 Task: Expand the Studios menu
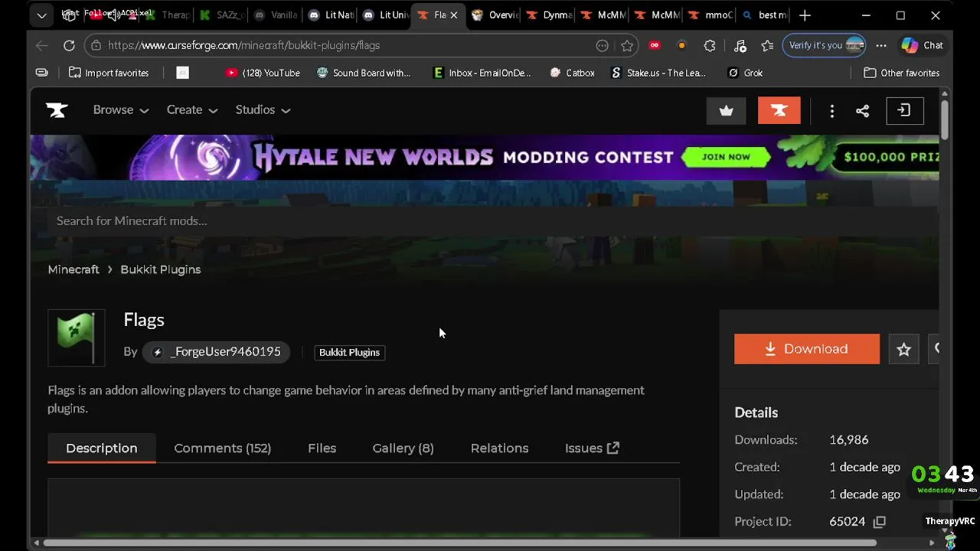click(x=263, y=110)
